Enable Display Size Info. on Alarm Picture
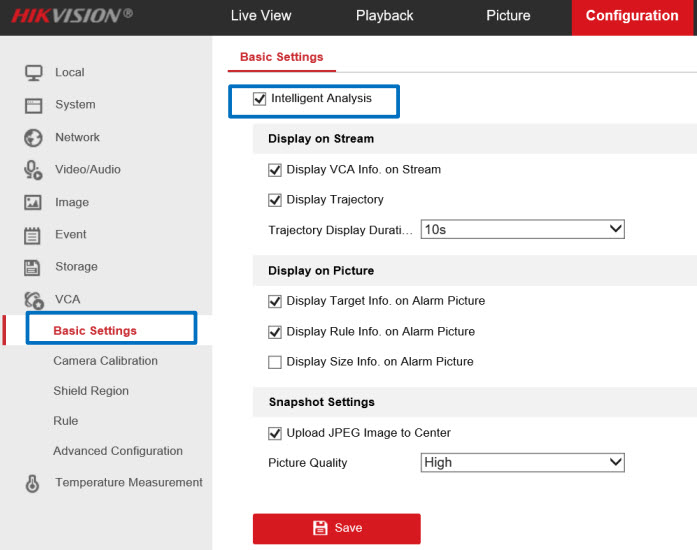 point(275,362)
